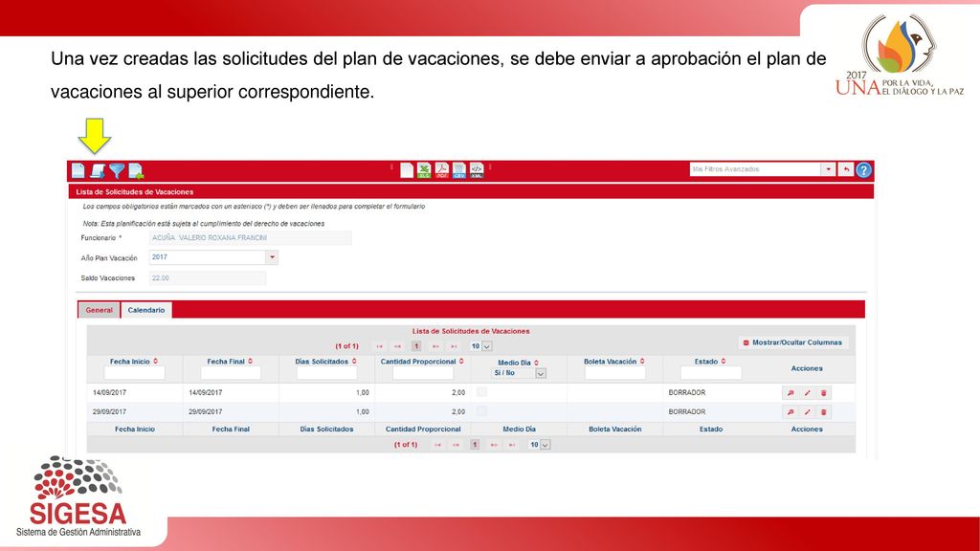Click the send plan for approval scroll icon
Image resolution: width=980 pixels, height=551 pixels.
click(98, 170)
